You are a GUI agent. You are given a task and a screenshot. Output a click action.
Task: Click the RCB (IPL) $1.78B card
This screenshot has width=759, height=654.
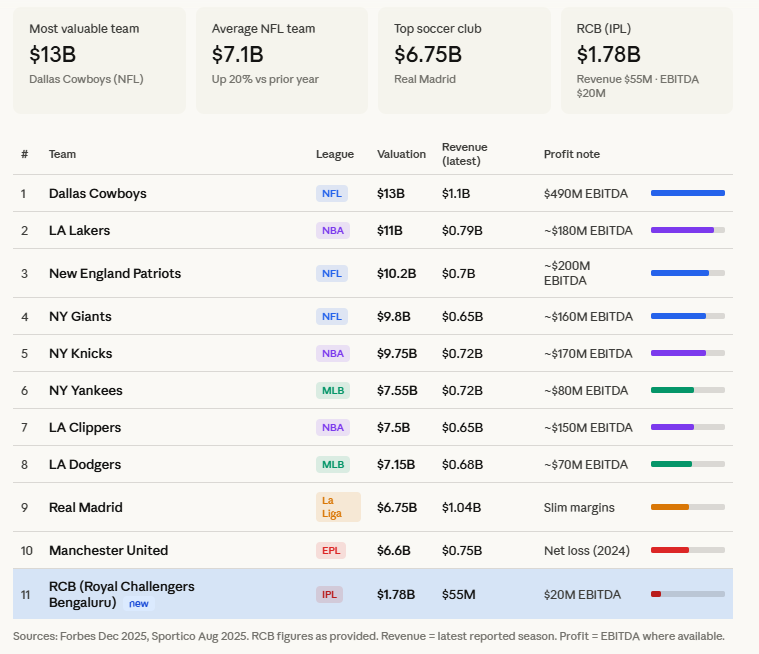(647, 61)
